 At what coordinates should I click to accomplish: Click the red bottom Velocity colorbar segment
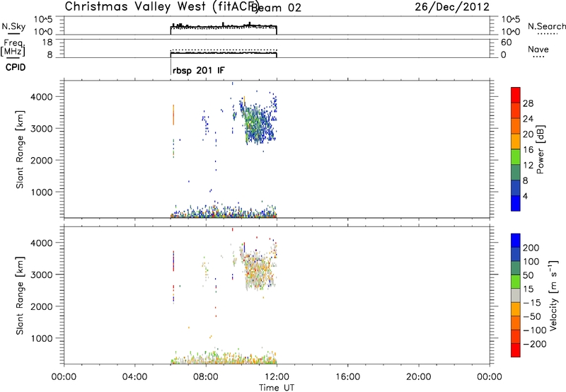(516, 350)
